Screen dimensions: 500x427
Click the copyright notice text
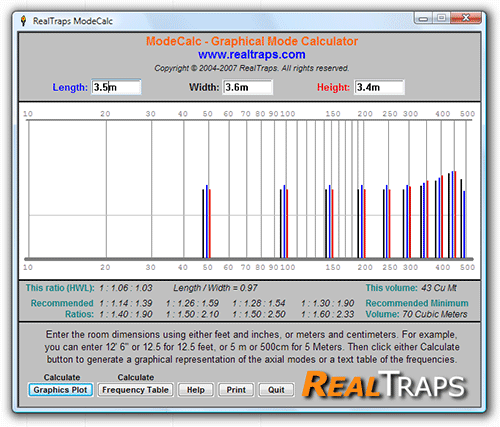tap(252, 68)
